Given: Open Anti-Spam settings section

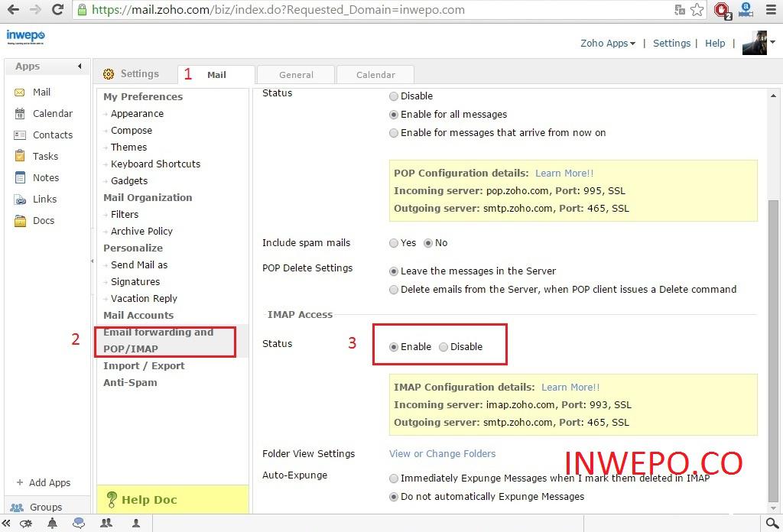Looking at the screenshot, I should 130,383.
